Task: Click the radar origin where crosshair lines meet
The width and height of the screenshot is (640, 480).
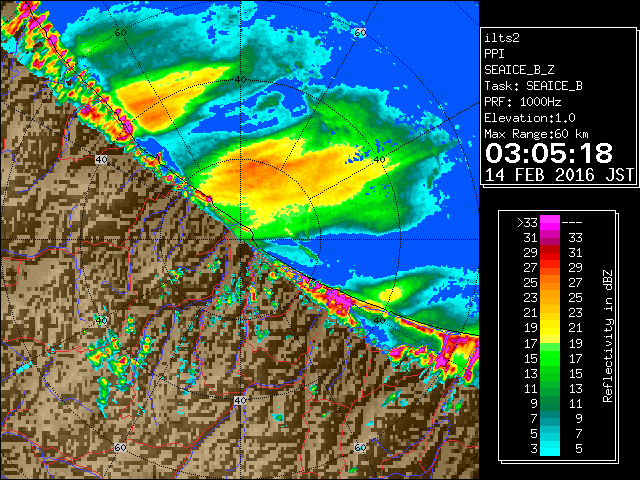Action: [240, 240]
